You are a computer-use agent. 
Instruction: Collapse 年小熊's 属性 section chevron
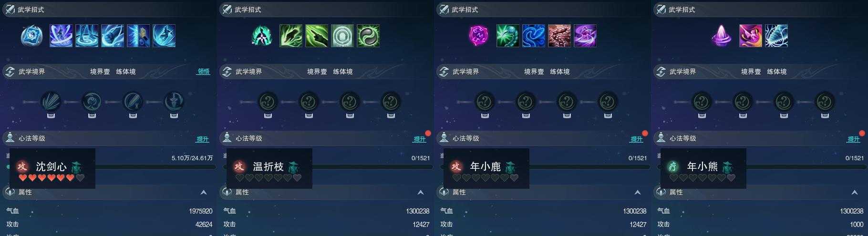[855, 192]
